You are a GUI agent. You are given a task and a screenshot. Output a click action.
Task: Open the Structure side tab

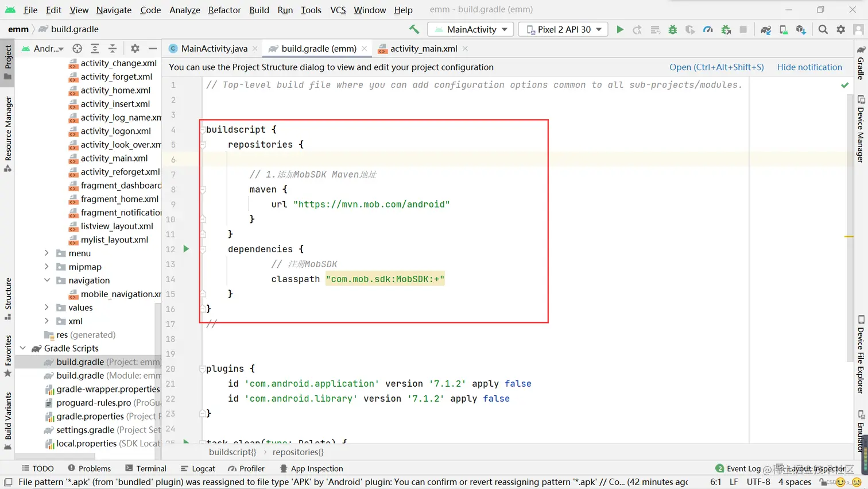click(x=8, y=299)
